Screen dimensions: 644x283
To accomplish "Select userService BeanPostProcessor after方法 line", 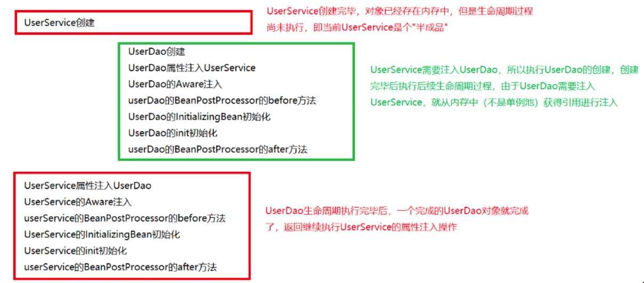I will point(121,268).
